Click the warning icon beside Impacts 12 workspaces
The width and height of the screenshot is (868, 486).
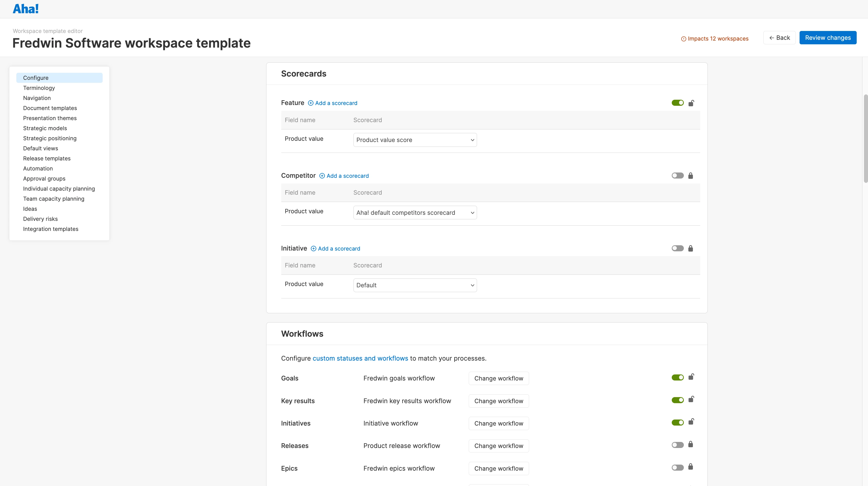(x=683, y=39)
